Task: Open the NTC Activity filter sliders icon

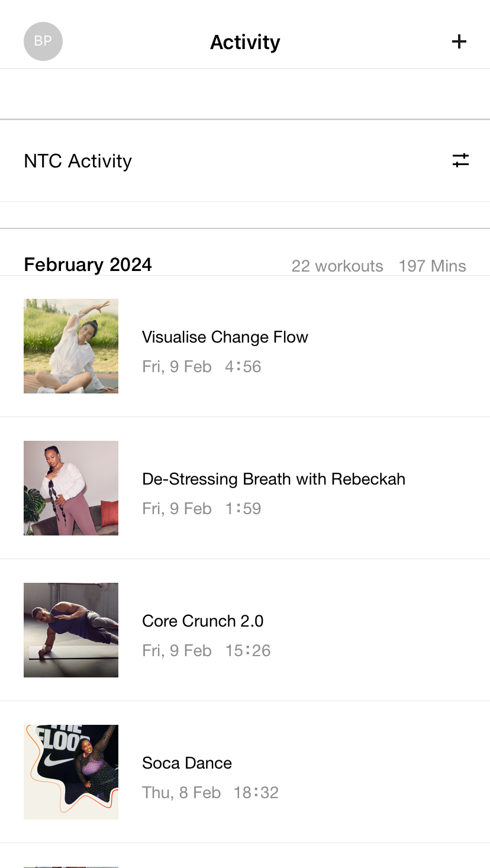Action: pyautogui.click(x=460, y=160)
